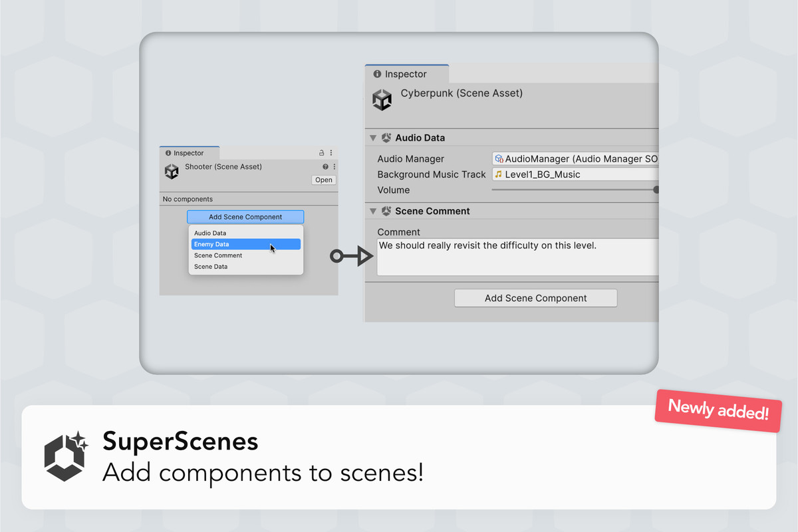
Task: Click the Unity icon for Shooter asset
Action: point(172,172)
